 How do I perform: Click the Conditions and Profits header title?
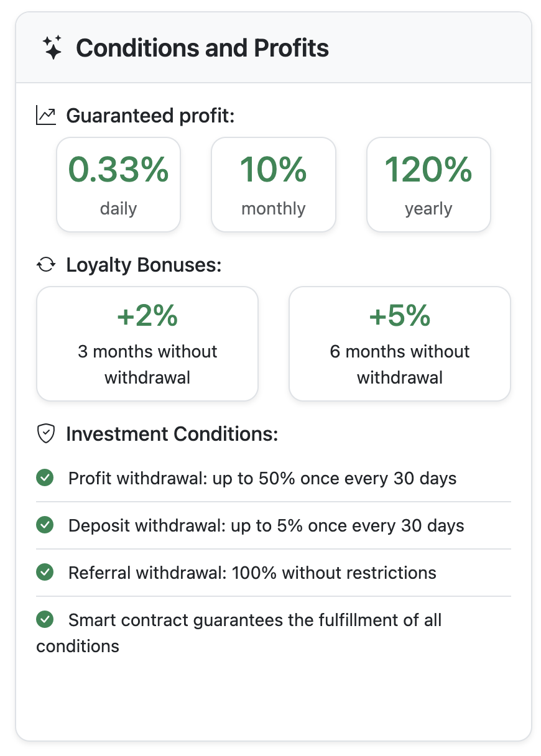(x=202, y=48)
